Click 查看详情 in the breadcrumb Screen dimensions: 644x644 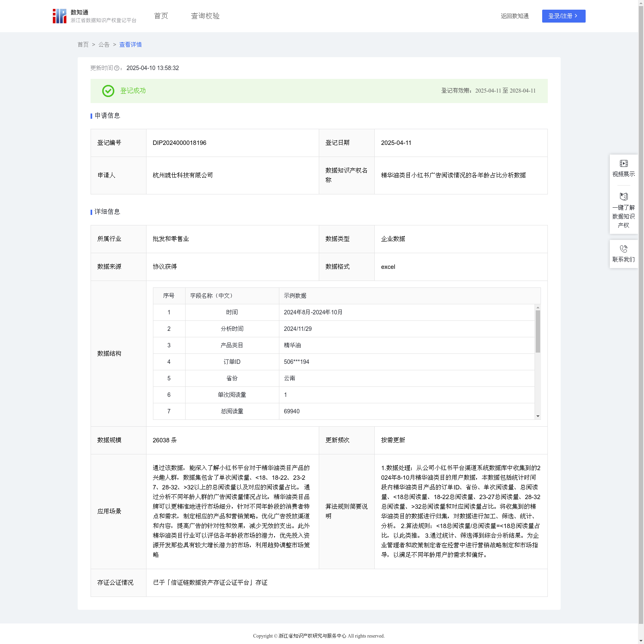click(130, 45)
